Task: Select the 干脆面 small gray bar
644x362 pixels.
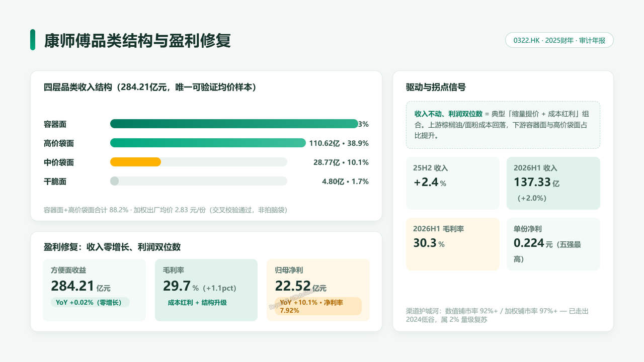Action: tap(114, 181)
